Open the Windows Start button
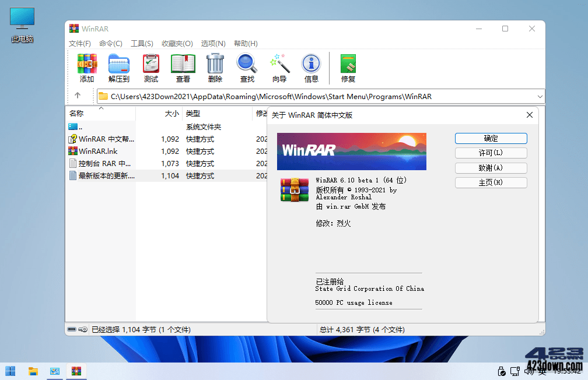This screenshot has height=380, width=588. point(10,371)
